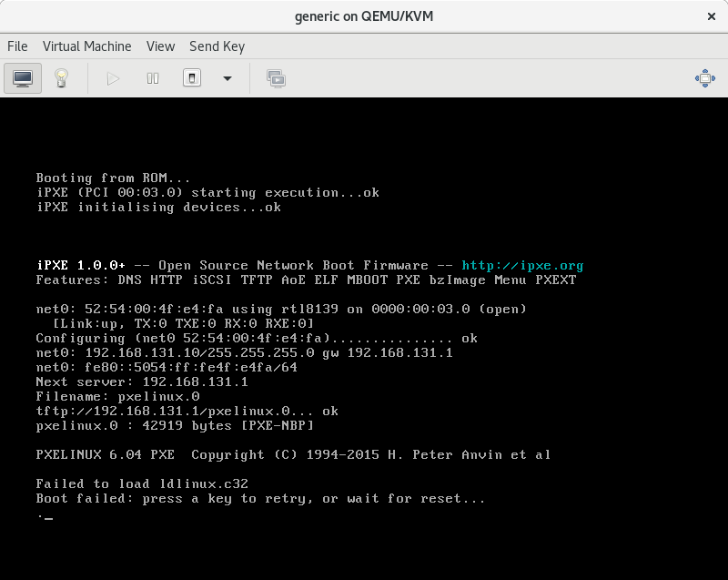The height and width of the screenshot is (580, 728).
Task: Click the 'generic on QEMU/KVM' title bar
Action: (364, 16)
